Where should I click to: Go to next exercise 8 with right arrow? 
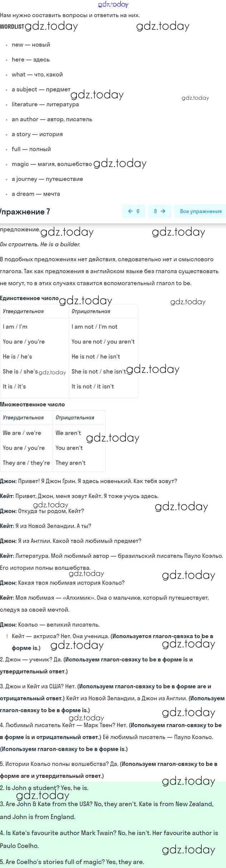[x=159, y=211]
